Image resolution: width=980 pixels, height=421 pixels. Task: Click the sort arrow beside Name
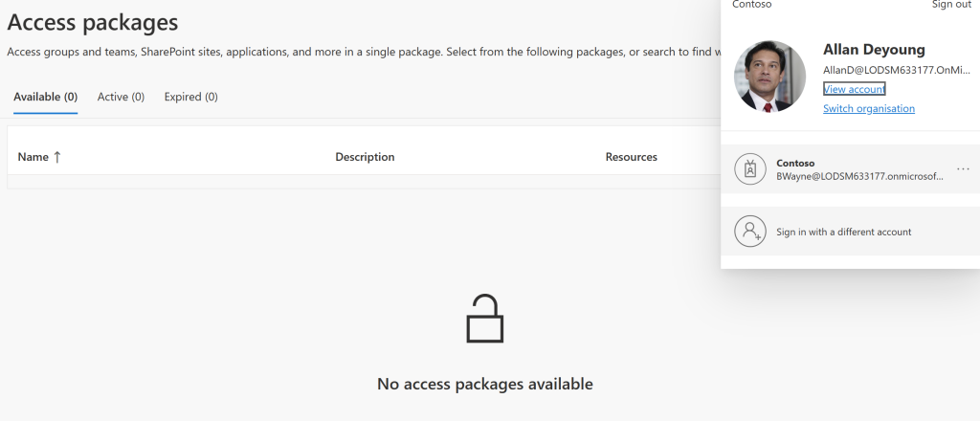click(x=57, y=157)
